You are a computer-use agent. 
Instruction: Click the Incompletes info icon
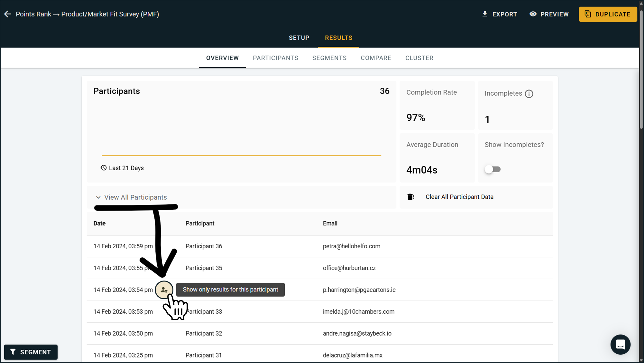[529, 94]
